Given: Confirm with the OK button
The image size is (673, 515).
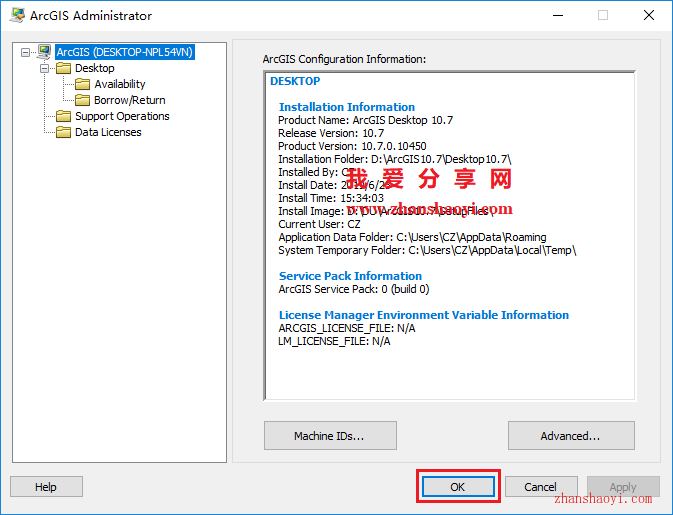Looking at the screenshot, I should tap(458, 487).
